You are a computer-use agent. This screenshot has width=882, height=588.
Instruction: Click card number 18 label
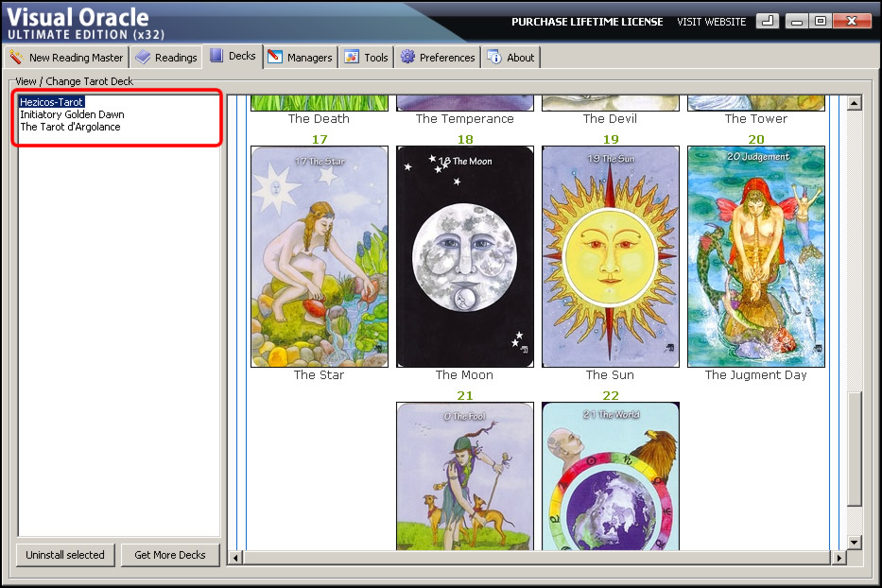[465, 139]
